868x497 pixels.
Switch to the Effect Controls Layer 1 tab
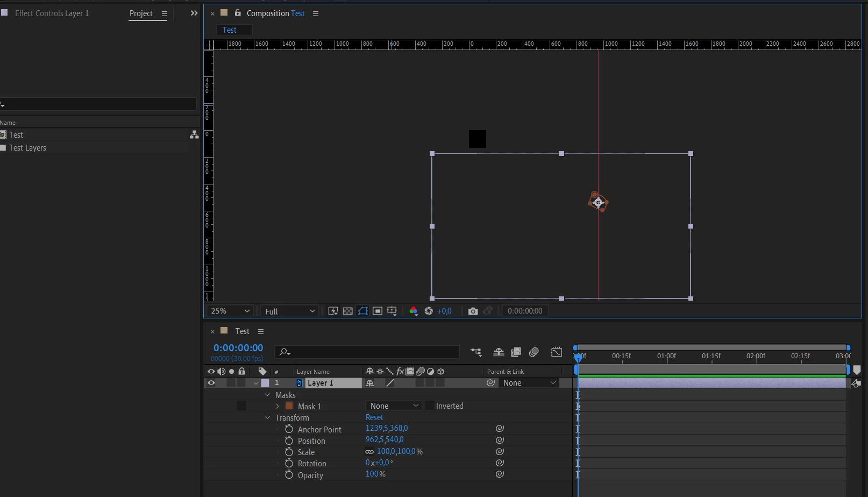(x=52, y=13)
